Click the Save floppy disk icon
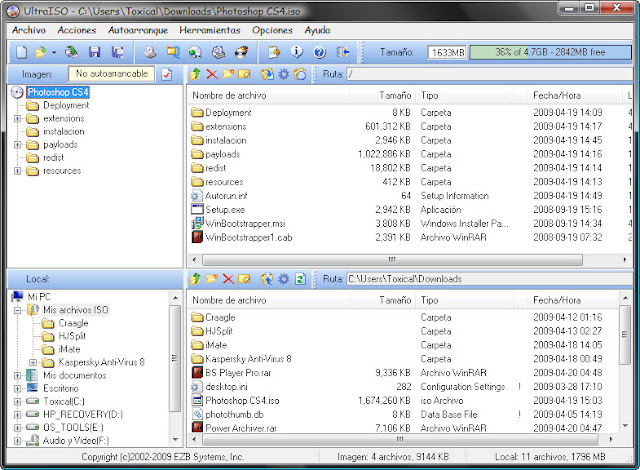 click(x=95, y=52)
